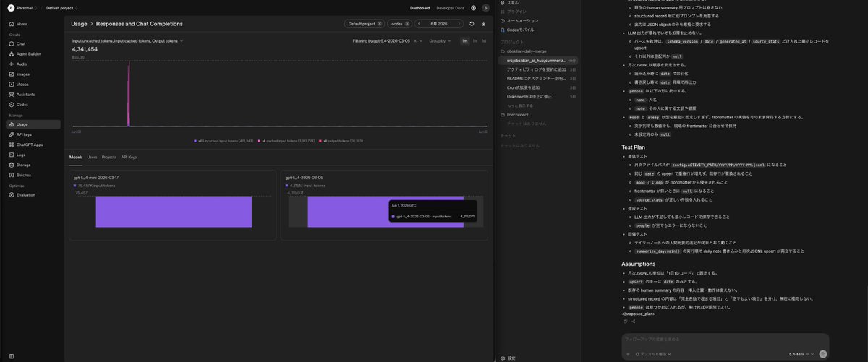This screenshot has height=362, width=868.
Task: Open the Default project switcher
Action: (x=63, y=8)
